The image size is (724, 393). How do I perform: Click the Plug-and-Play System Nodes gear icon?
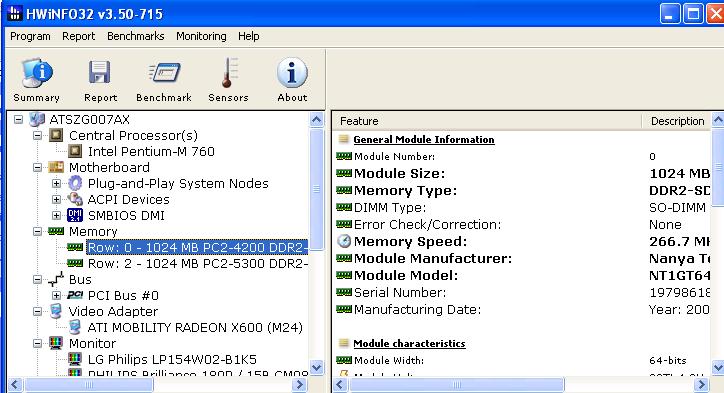coord(75,183)
